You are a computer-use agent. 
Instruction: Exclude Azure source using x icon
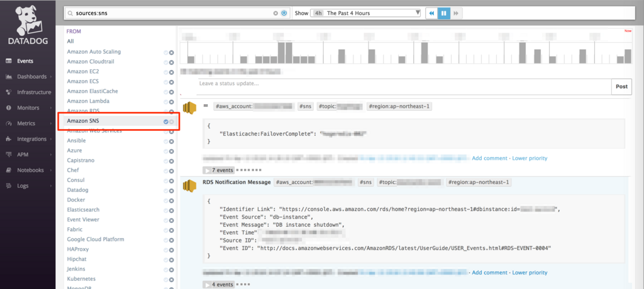click(171, 151)
